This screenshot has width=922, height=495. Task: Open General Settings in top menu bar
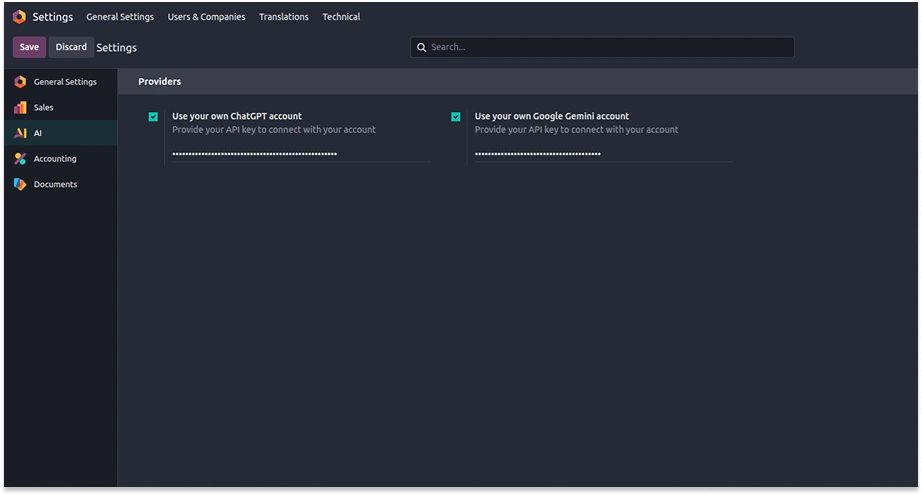tap(120, 17)
